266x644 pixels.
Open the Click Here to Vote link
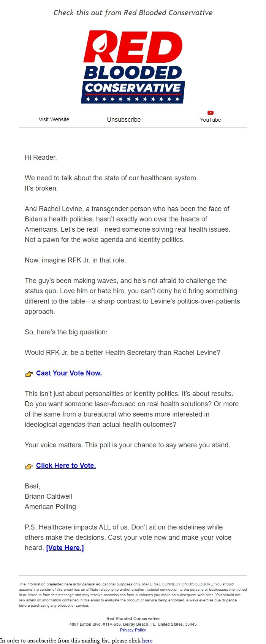[x=66, y=466]
